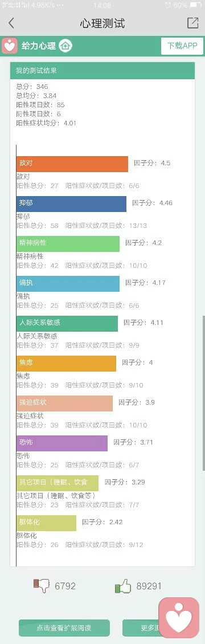Tap the 更多 button at bottom

pyautogui.click(x=141, y=628)
